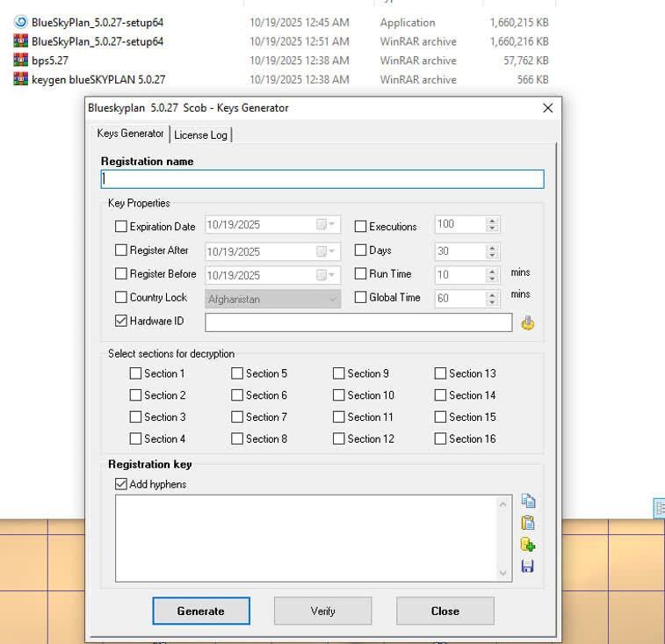Click the paste key icon
665x644 pixels.
(x=528, y=523)
